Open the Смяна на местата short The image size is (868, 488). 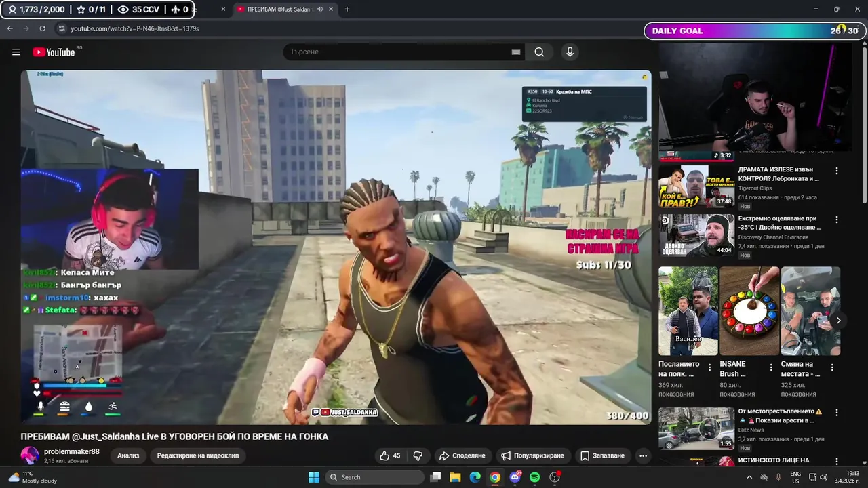click(810, 310)
